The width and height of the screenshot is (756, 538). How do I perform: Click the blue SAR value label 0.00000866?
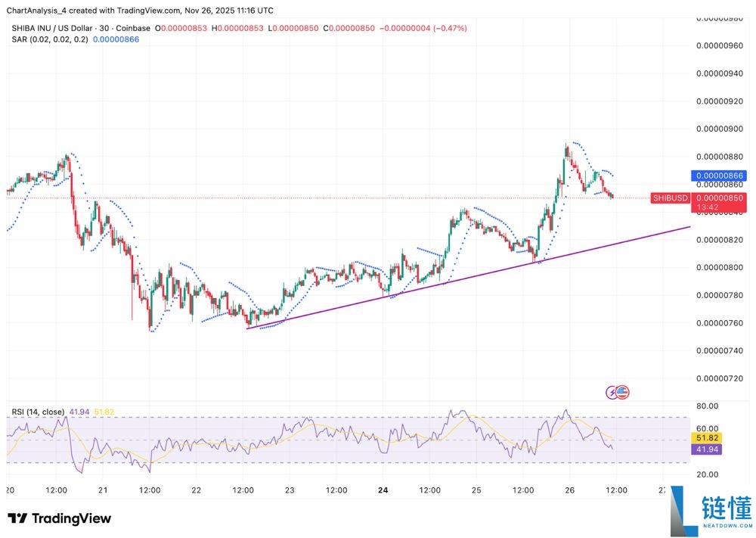[x=719, y=175]
